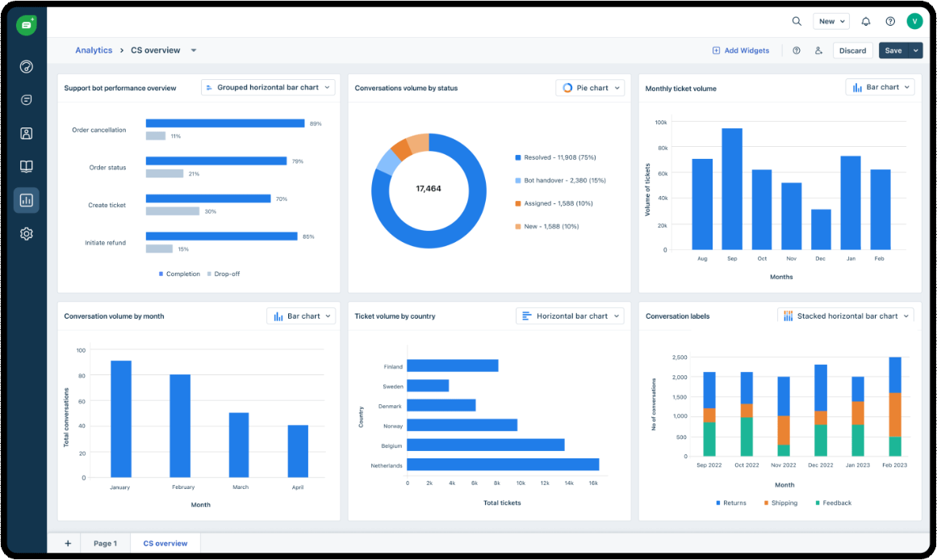
Task: Open the dashboard gauge icon in sidebar
Action: [x=26, y=67]
